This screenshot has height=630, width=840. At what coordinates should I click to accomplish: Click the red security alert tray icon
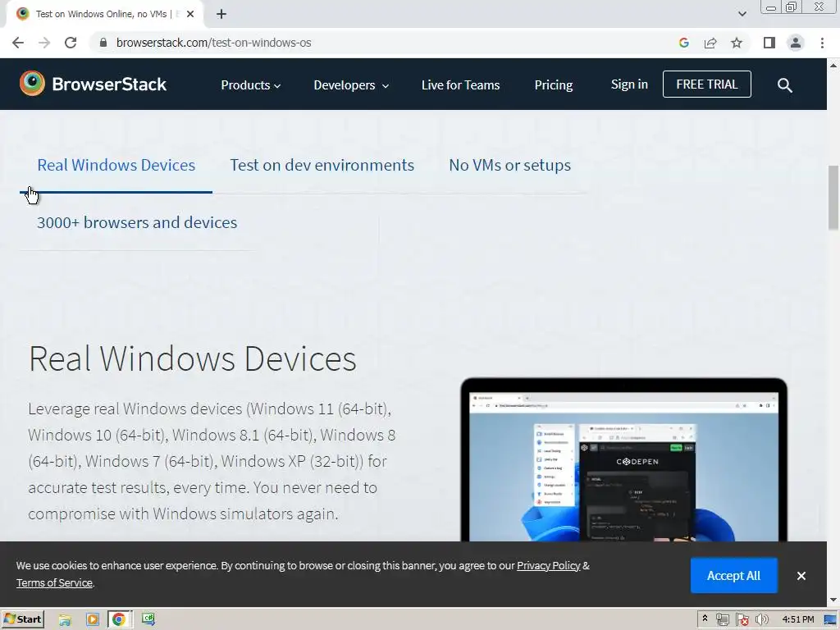pos(742,620)
